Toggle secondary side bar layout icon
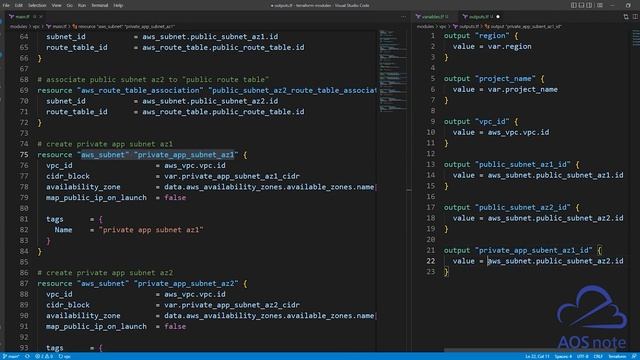The height and width of the screenshot is (360, 640). 589,5
